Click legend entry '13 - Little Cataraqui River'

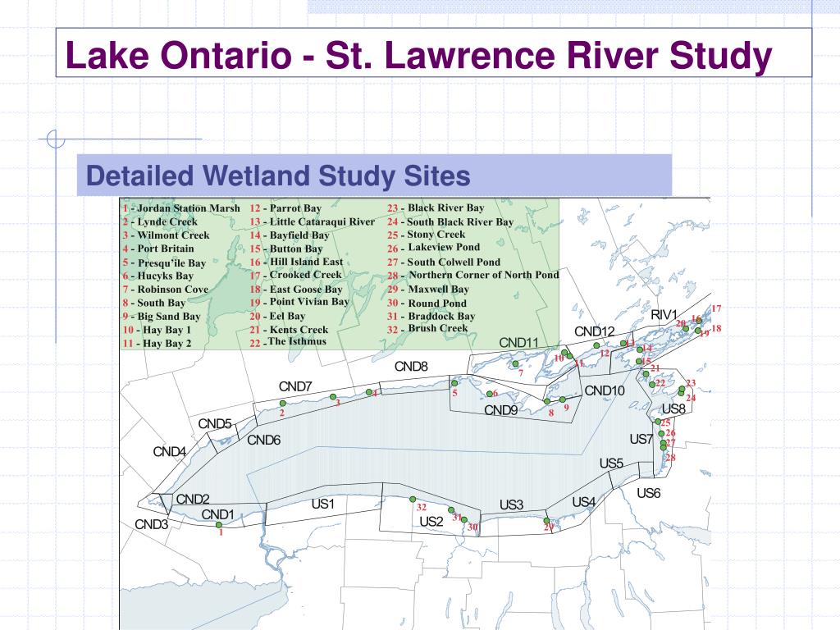[x=313, y=221]
